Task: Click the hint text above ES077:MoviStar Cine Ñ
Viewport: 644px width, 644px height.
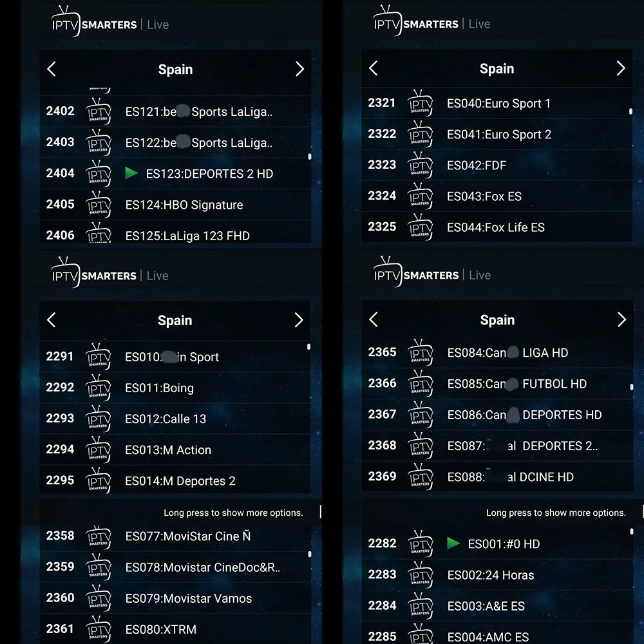Action: tap(233, 513)
